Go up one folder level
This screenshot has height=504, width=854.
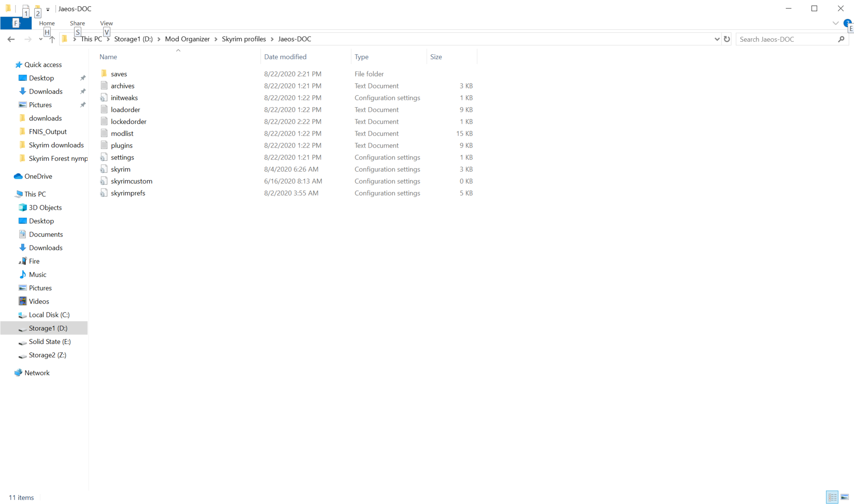[x=52, y=39]
